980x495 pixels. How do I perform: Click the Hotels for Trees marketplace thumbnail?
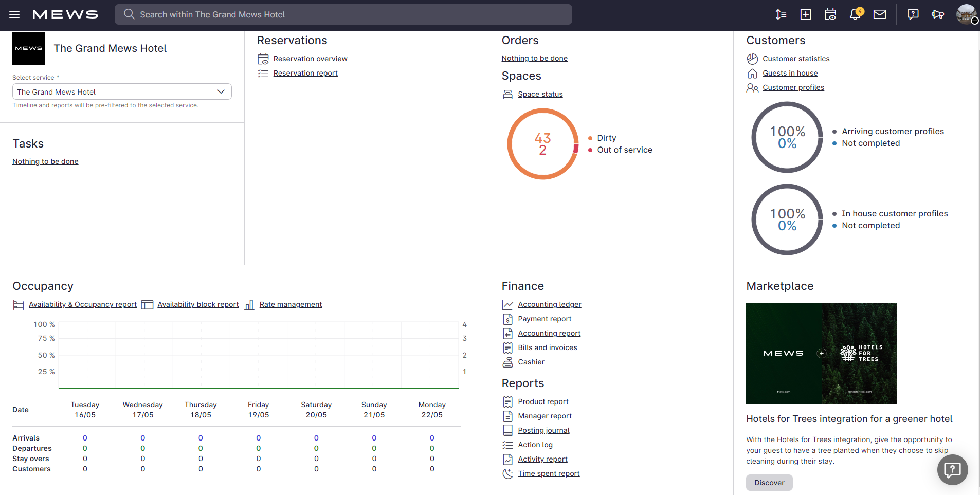821,353
